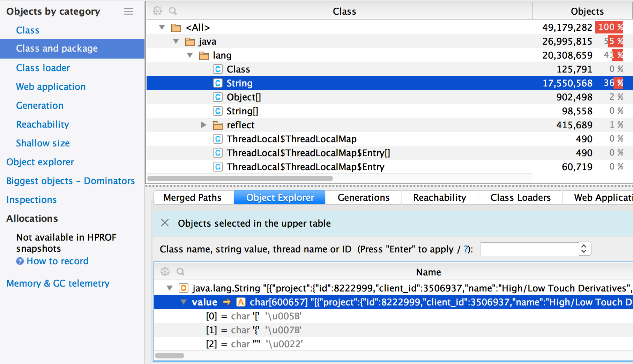Collapse the char[600657] value array

[183, 302]
